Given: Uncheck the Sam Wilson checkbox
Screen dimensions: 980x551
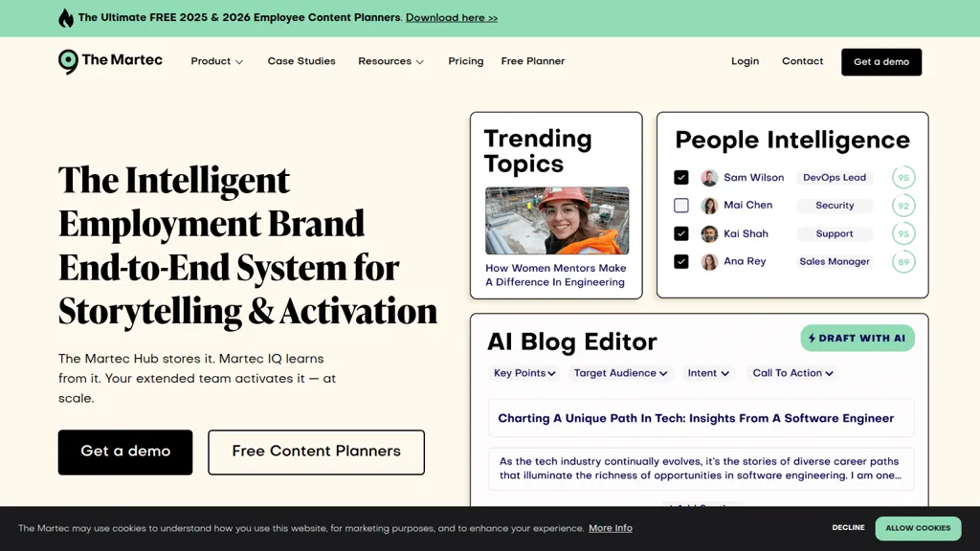Looking at the screenshot, I should 681,177.
